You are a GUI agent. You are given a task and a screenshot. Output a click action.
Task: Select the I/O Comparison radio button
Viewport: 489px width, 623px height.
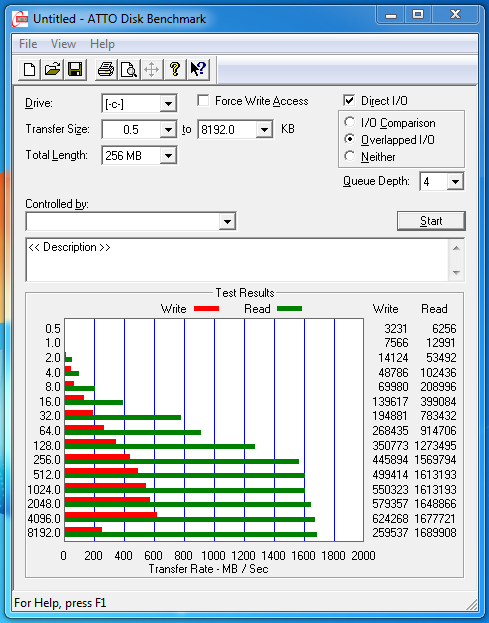point(350,122)
